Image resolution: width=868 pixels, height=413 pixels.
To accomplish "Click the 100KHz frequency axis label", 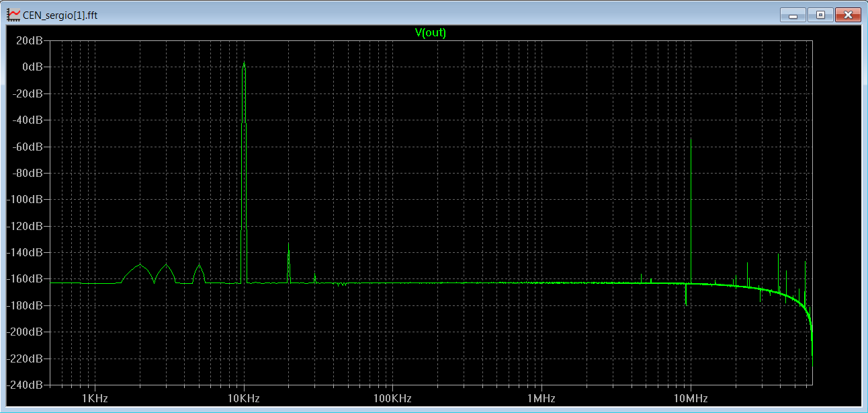I will [392, 398].
